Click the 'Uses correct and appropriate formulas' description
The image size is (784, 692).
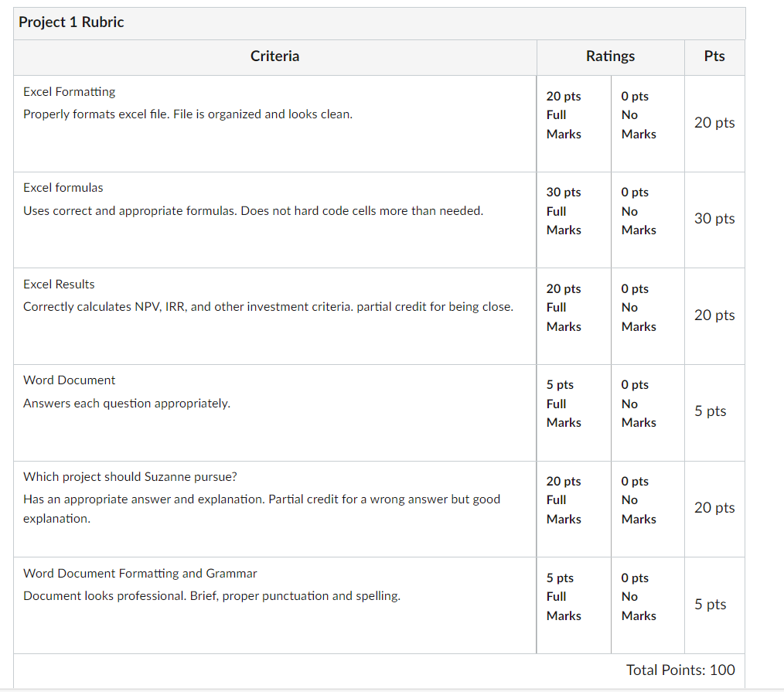[253, 211]
